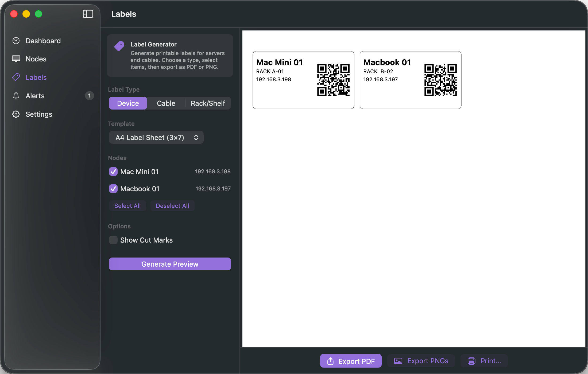Click the printer icon next to Print
The image size is (588, 374).
[x=472, y=361]
